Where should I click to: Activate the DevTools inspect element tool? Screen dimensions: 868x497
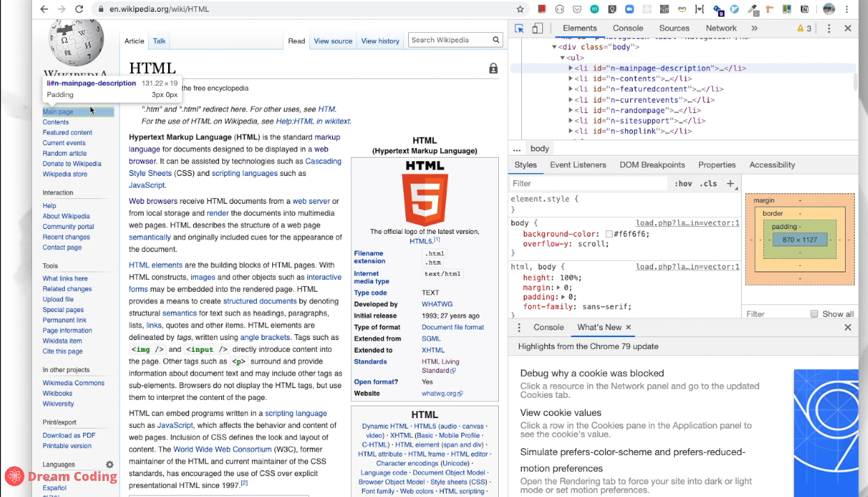click(x=519, y=29)
